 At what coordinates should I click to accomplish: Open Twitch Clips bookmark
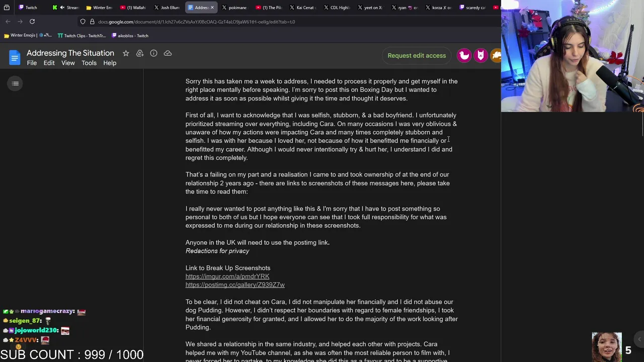tap(82, 36)
